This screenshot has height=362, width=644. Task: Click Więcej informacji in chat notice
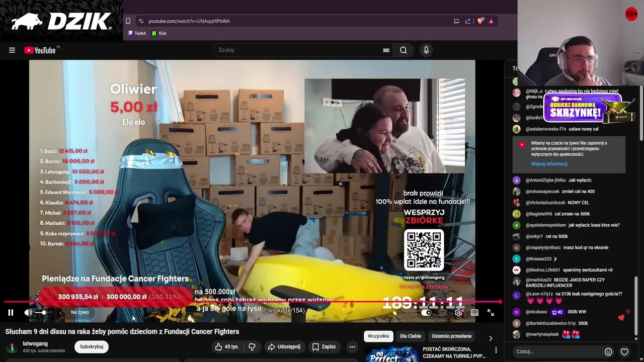tap(549, 164)
